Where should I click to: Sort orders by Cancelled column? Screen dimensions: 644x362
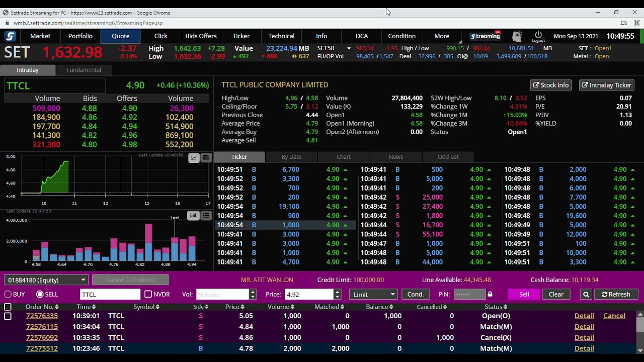pos(432,307)
